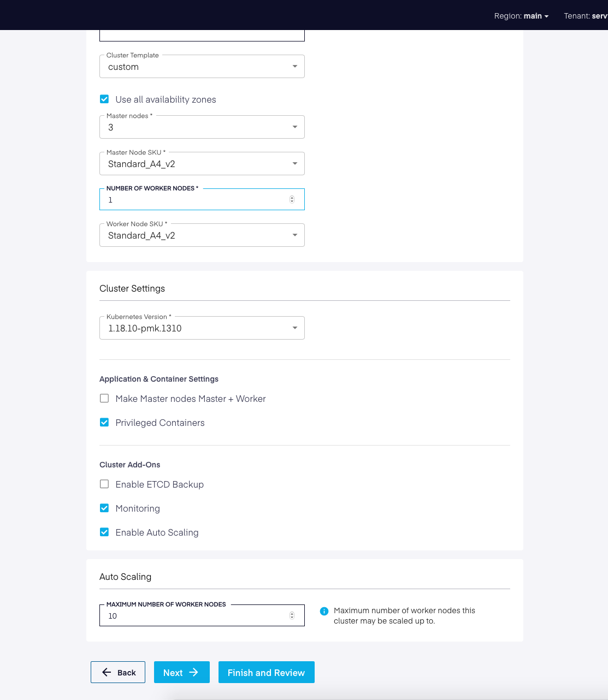
Task: Click the info icon beside maximum worker nodes
Action: [x=324, y=611]
